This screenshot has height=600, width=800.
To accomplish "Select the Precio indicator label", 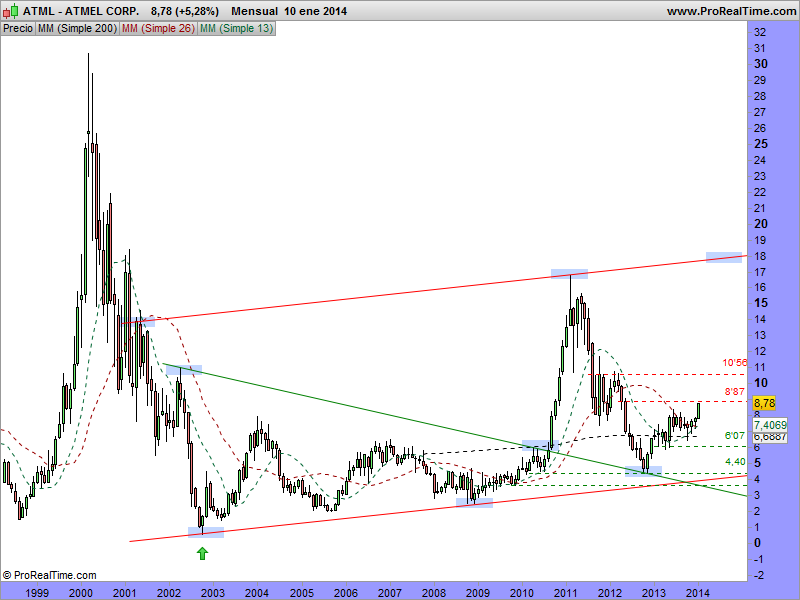I will click(x=18, y=29).
